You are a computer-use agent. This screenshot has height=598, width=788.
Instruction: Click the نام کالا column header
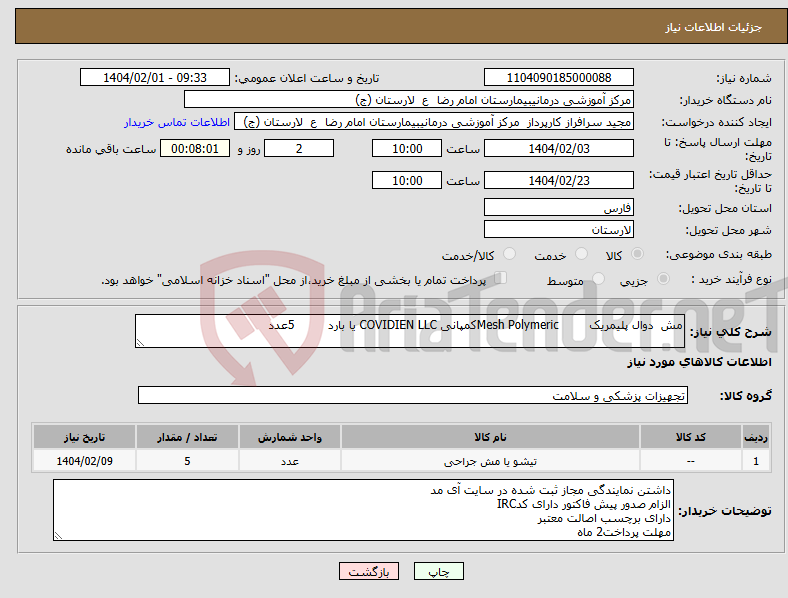tap(490, 437)
